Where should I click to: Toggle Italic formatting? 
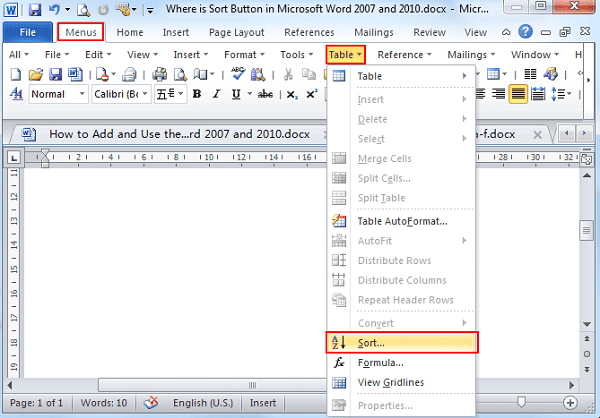coord(217,94)
